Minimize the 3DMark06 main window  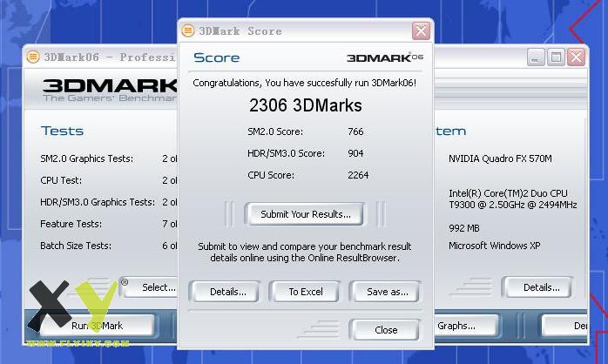click(x=536, y=57)
